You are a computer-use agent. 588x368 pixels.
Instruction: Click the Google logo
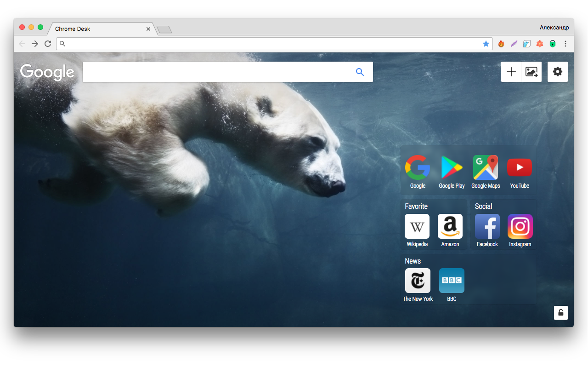[x=47, y=72]
